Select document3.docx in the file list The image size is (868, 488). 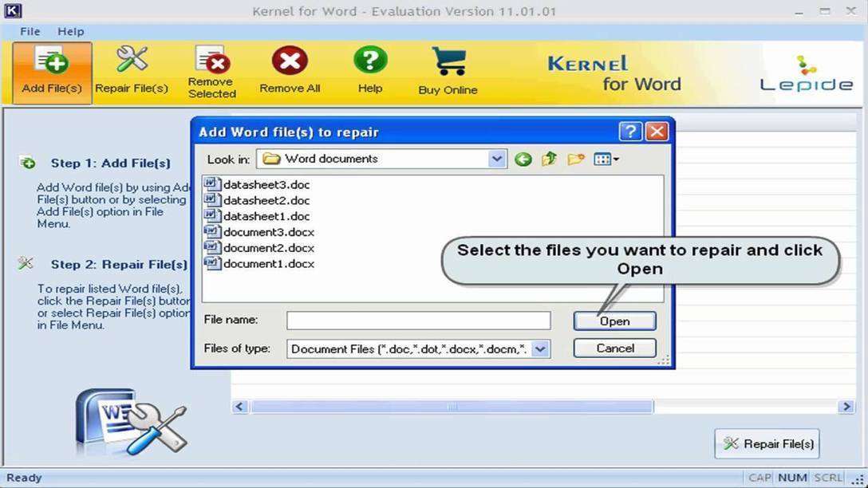click(x=259, y=232)
